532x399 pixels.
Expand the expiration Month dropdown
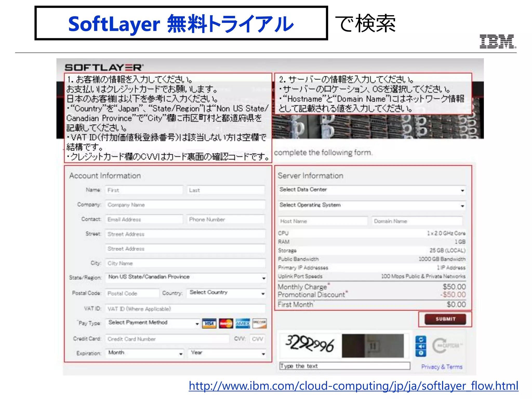pos(145,353)
